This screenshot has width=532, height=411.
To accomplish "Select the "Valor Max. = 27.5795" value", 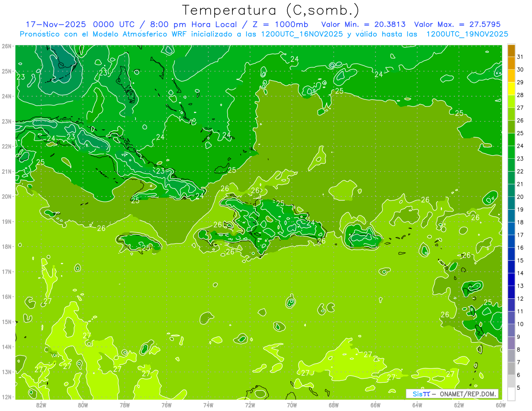I will tap(457, 24).
